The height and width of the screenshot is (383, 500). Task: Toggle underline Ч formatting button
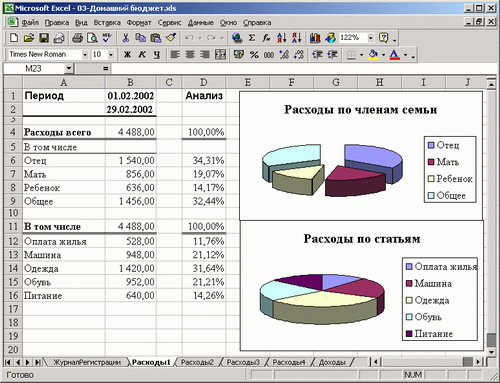click(x=157, y=54)
